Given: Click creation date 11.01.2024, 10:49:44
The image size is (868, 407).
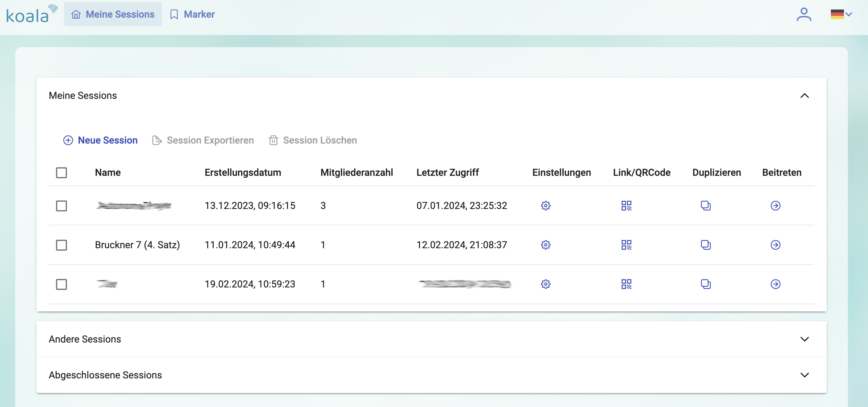Looking at the screenshot, I should pyautogui.click(x=250, y=245).
